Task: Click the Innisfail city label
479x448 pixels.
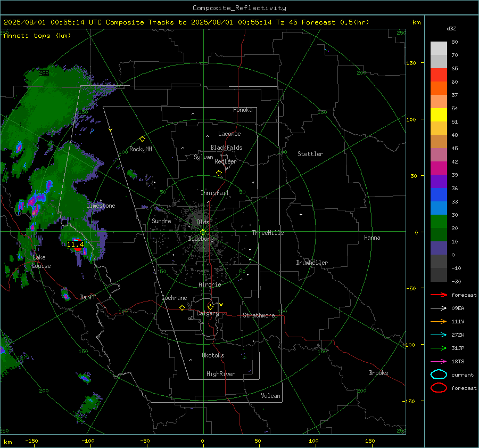Action: tap(214, 193)
